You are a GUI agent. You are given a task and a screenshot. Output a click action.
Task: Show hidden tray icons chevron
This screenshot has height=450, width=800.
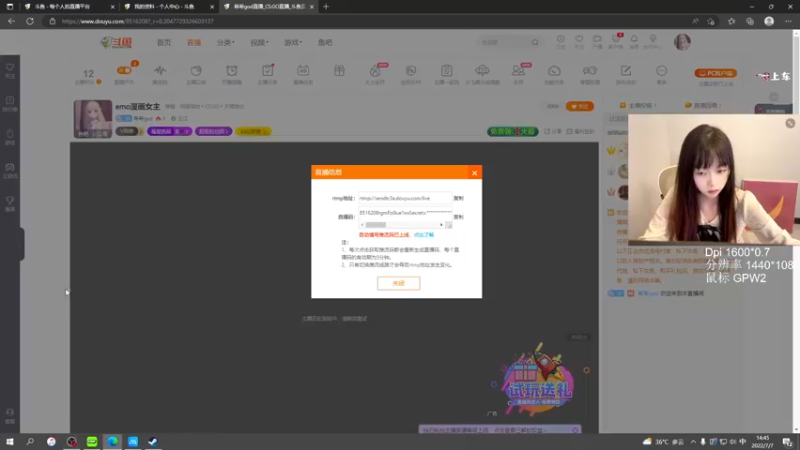coord(693,442)
